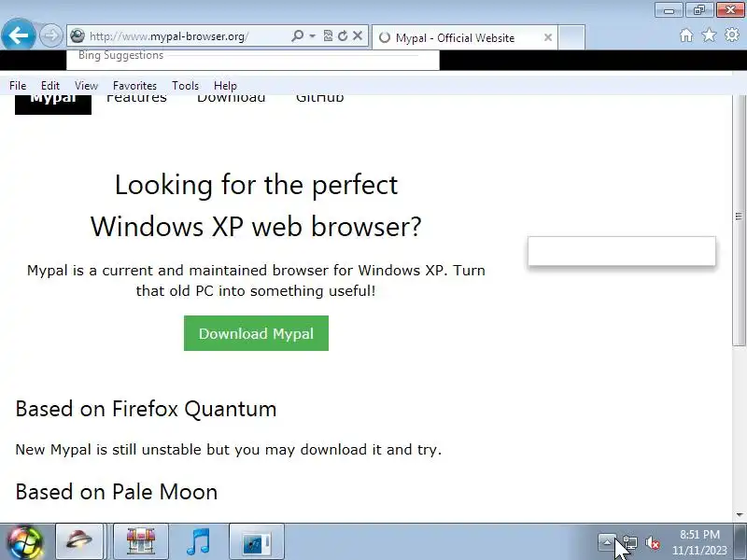Image resolution: width=747 pixels, height=560 pixels.
Task: Open the File menu
Action: point(18,86)
